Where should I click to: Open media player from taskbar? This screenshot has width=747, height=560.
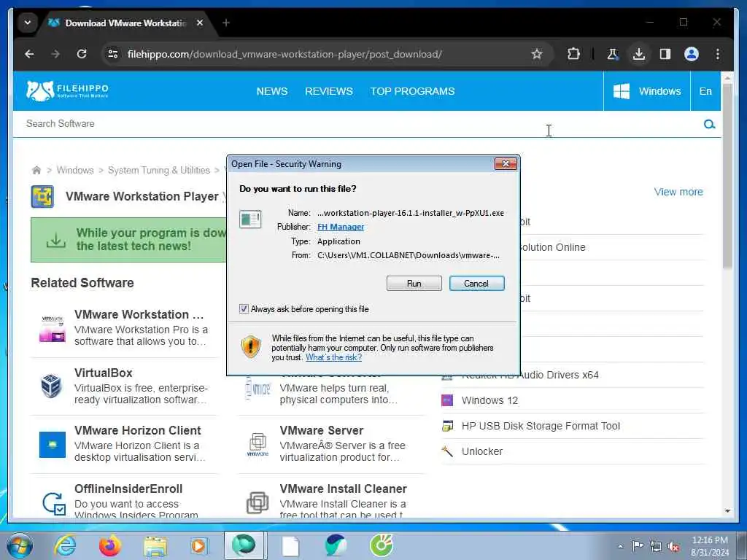point(199,545)
